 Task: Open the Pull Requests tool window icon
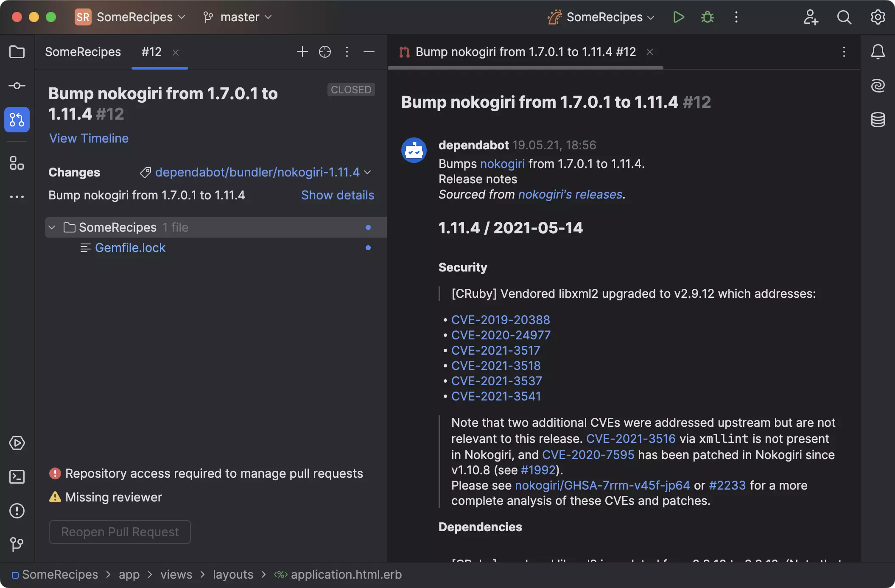click(x=17, y=120)
